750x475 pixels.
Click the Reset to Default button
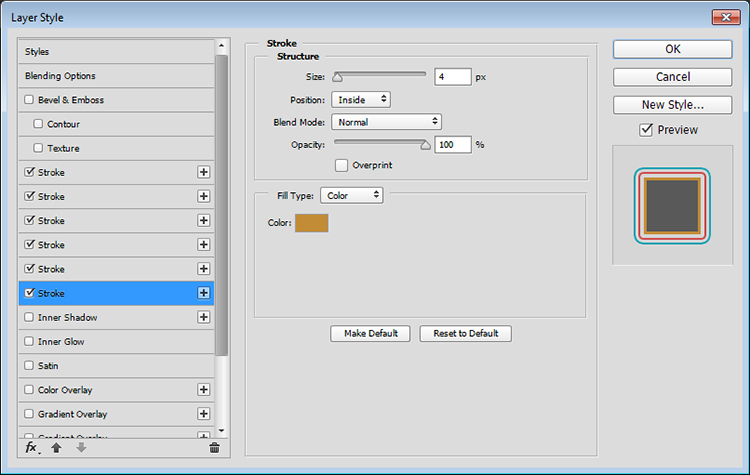point(465,333)
